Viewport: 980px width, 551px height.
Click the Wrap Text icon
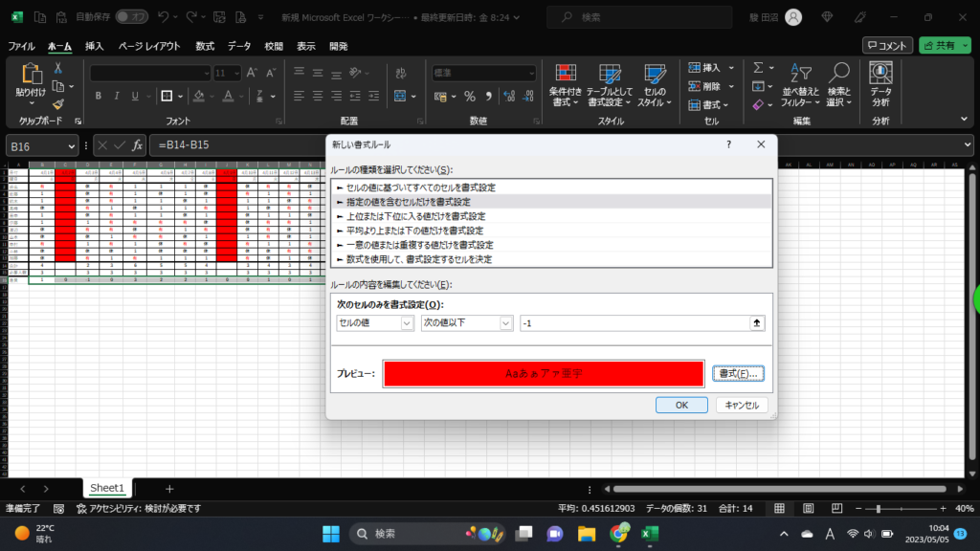(401, 73)
